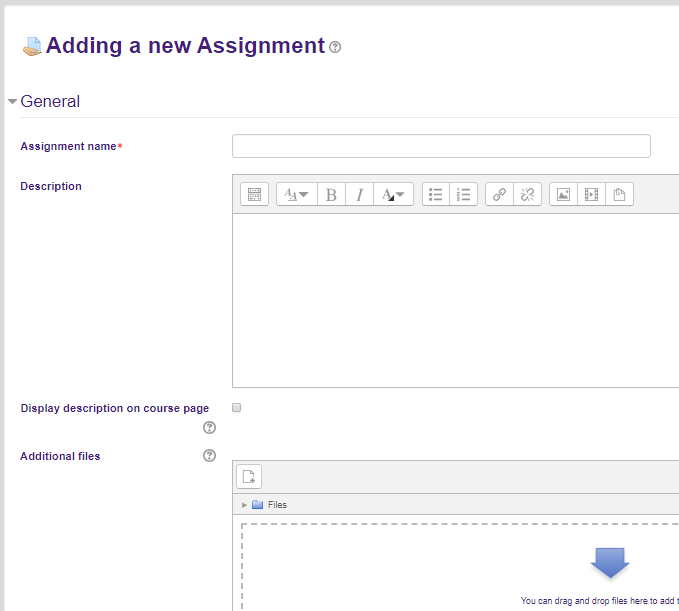Image resolution: width=679 pixels, height=611 pixels.
Task: Open the paragraph styles dropdown
Action: 295,195
